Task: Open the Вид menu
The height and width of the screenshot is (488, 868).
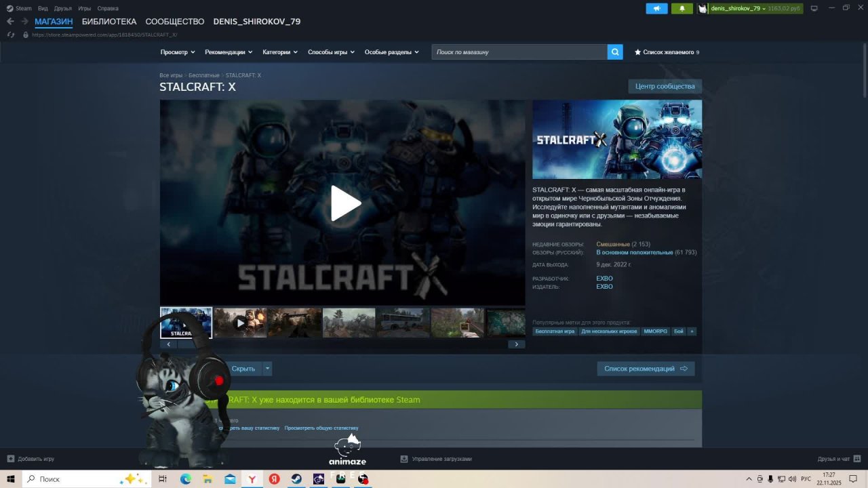Action: [x=43, y=8]
